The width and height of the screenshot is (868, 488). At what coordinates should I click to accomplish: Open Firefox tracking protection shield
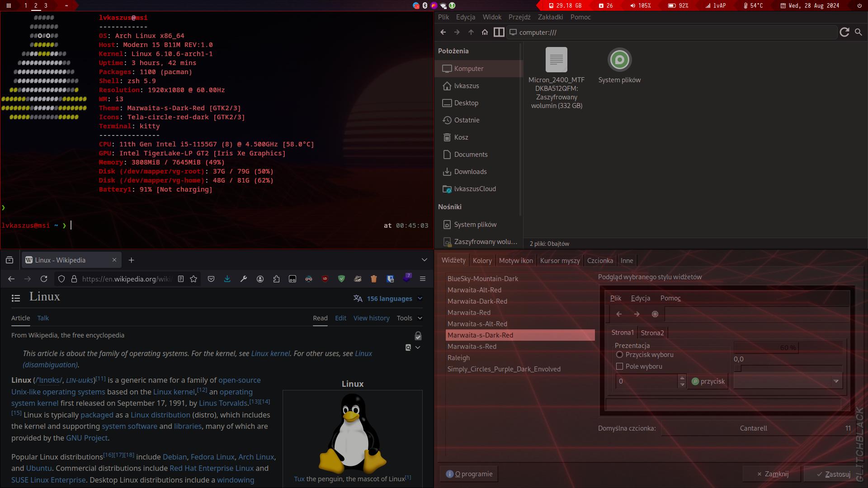click(x=61, y=279)
